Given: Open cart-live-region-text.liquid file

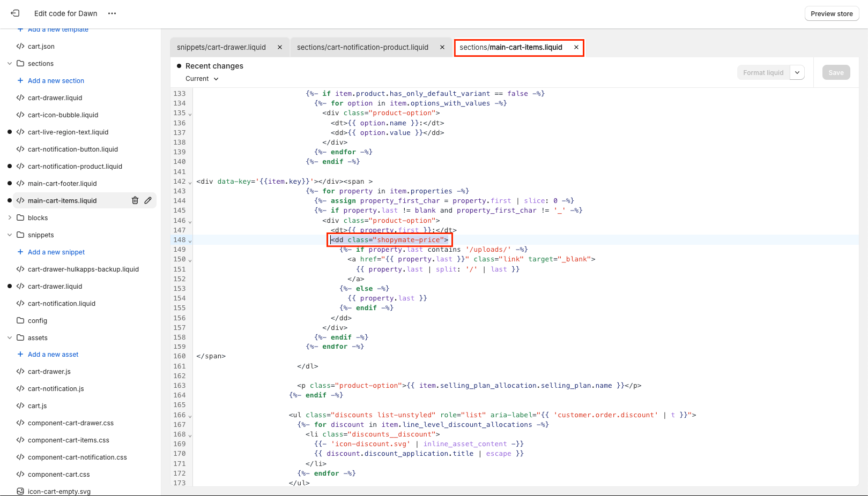Looking at the screenshot, I should click(68, 132).
